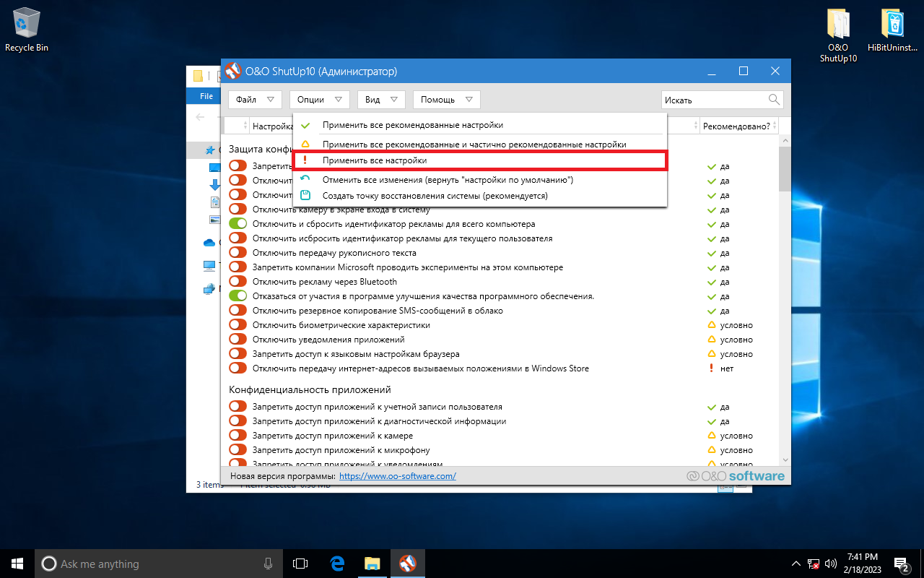The width and height of the screenshot is (924, 578).
Task: Toggle 'Запретить доступ приложений к микрофону'
Action: pos(238,450)
